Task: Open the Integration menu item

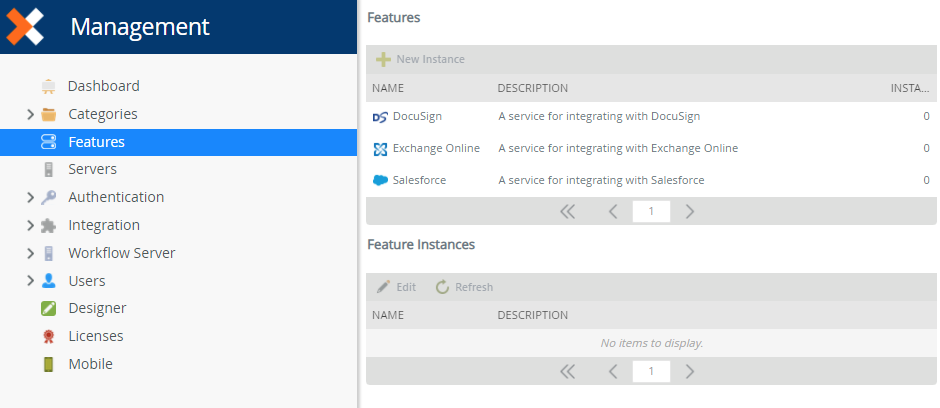Action: point(104,225)
